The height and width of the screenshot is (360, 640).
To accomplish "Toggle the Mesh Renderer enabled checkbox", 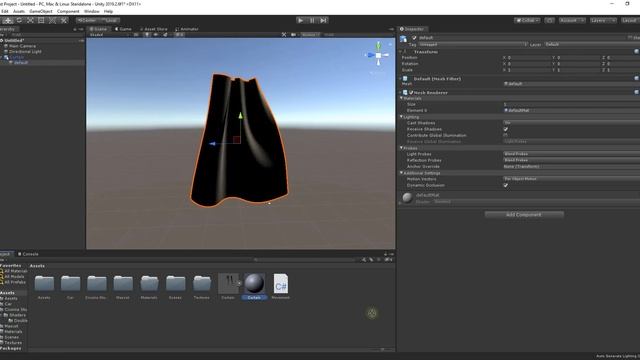I will (411, 93).
